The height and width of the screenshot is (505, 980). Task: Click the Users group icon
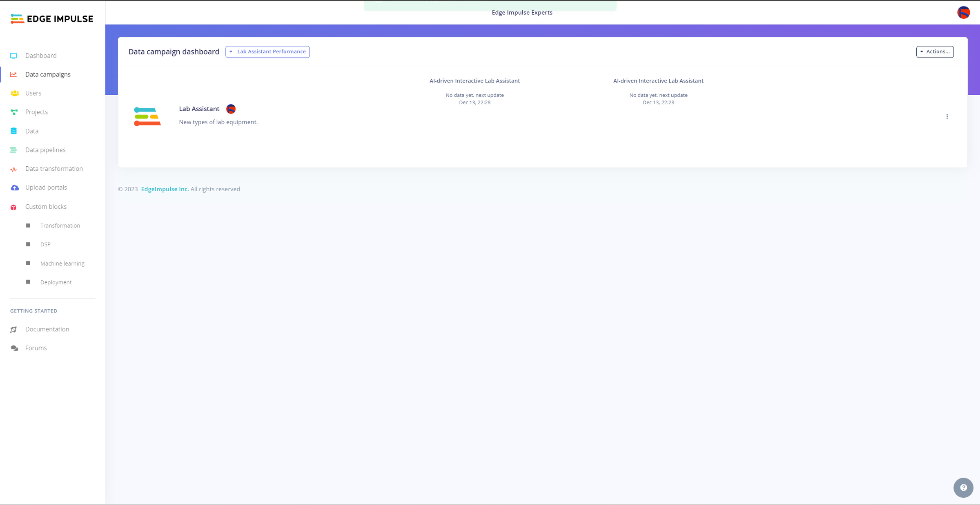click(x=15, y=94)
